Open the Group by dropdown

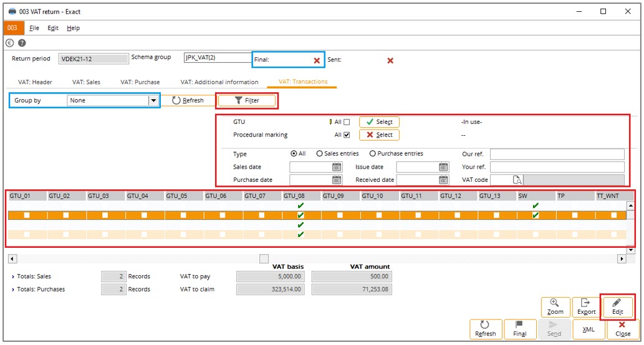tap(153, 100)
